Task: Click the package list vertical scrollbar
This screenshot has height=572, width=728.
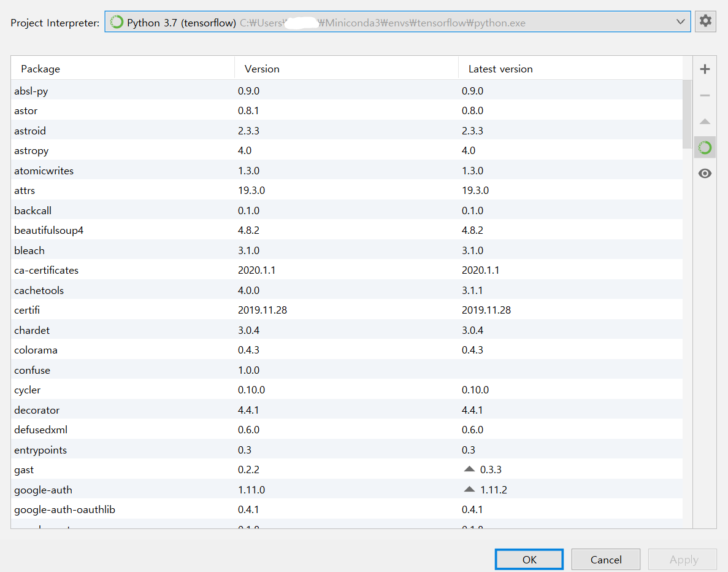Action: click(687, 114)
